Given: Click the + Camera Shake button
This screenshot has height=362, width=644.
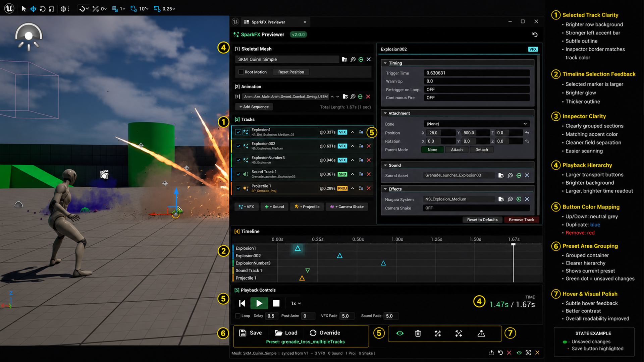Looking at the screenshot, I should [x=347, y=207].
